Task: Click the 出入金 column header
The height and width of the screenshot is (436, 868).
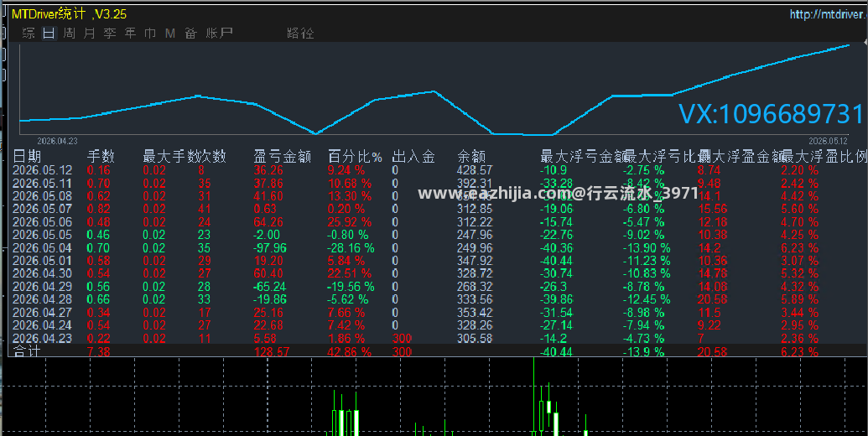Action: click(x=413, y=157)
